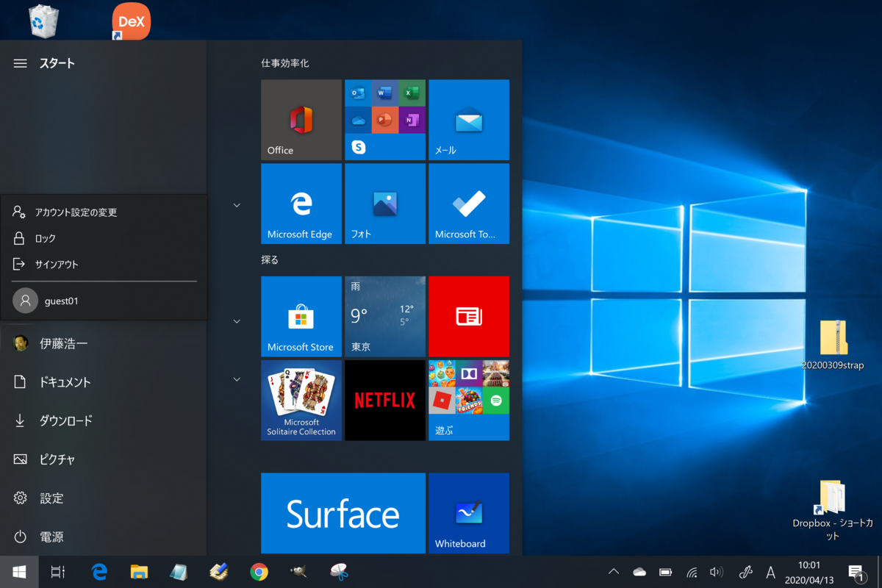Open the Whiteboard tile

tap(469, 513)
